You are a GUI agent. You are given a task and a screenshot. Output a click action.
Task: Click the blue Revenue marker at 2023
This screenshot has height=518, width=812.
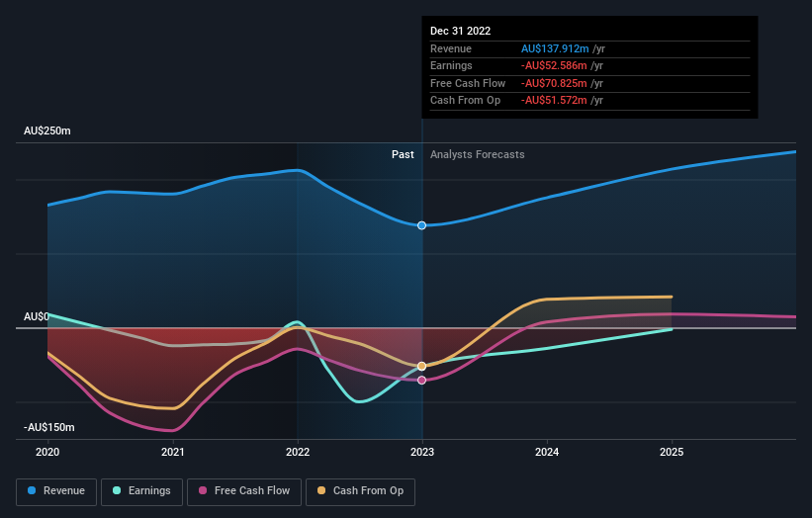(421, 225)
